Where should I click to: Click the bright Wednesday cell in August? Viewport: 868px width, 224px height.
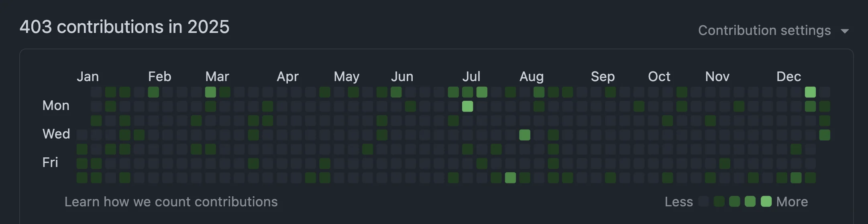(x=525, y=135)
